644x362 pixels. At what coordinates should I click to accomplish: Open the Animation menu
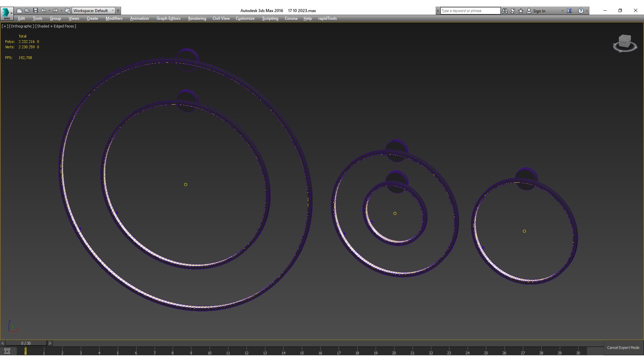pyautogui.click(x=140, y=18)
